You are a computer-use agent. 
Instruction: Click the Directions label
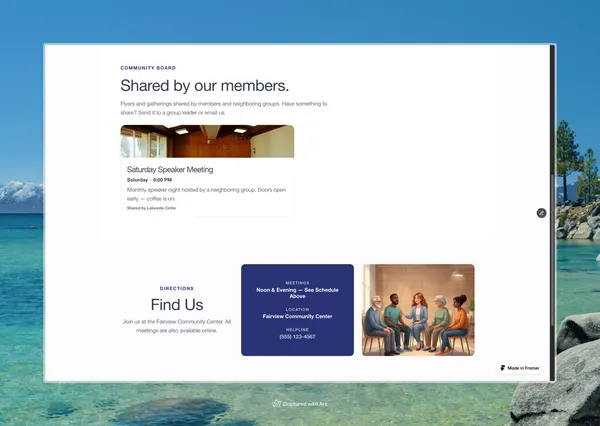coord(177,288)
